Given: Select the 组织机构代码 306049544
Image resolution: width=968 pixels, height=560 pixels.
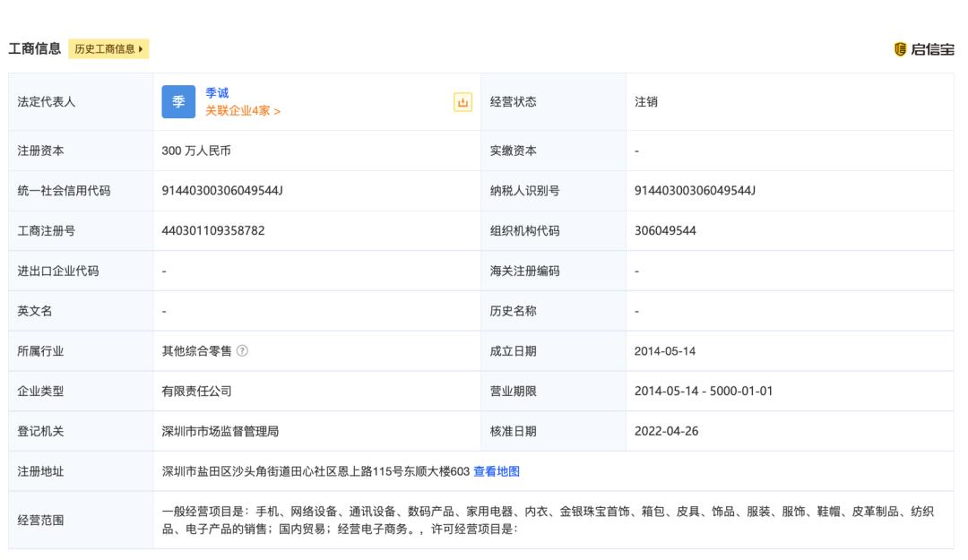Looking at the screenshot, I should [x=667, y=231].
